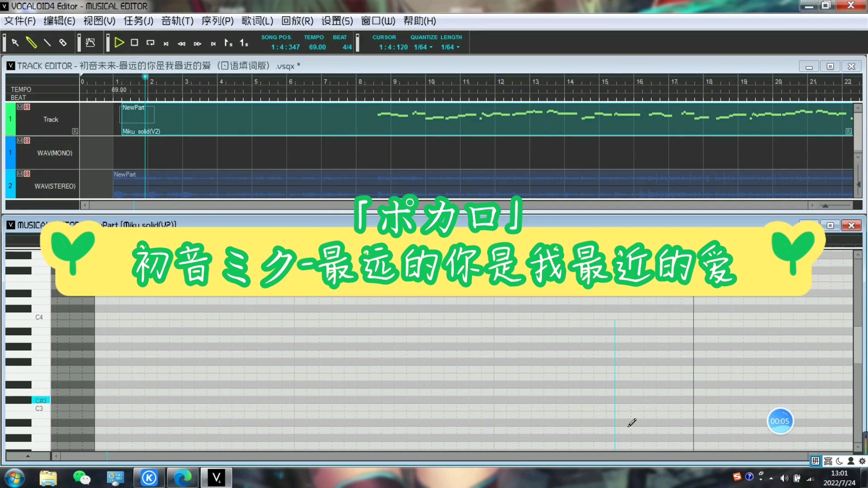Click the Rewind to beginning icon
The image size is (868, 488).
click(x=166, y=42)
